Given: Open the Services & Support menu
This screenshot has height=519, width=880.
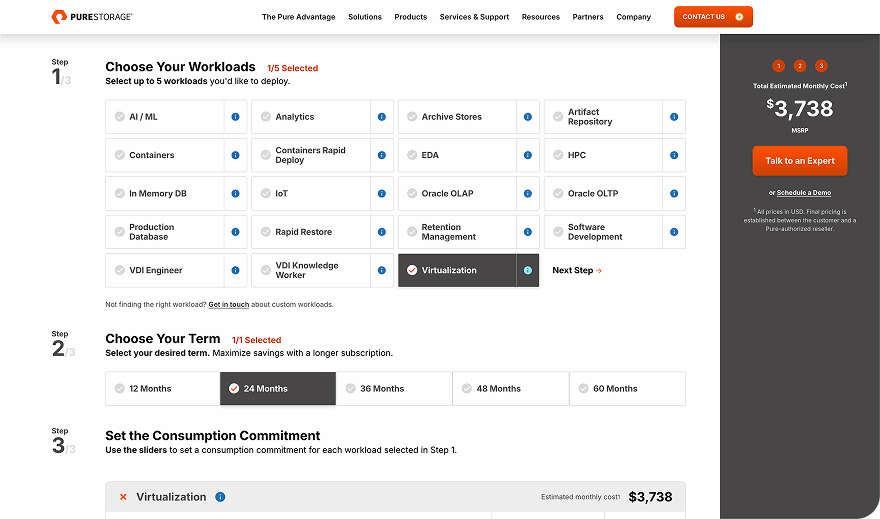Looking at the screenshot, I should point(474,17).
